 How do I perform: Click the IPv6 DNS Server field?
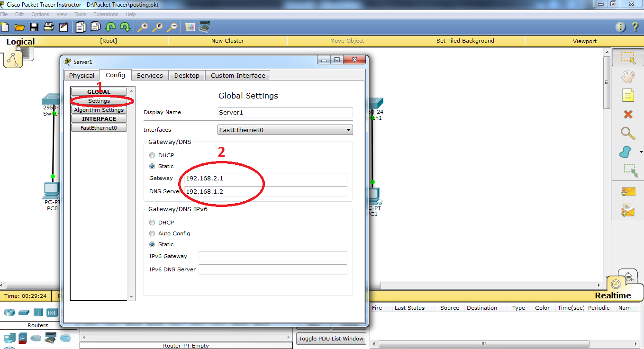tap(273, 269)
